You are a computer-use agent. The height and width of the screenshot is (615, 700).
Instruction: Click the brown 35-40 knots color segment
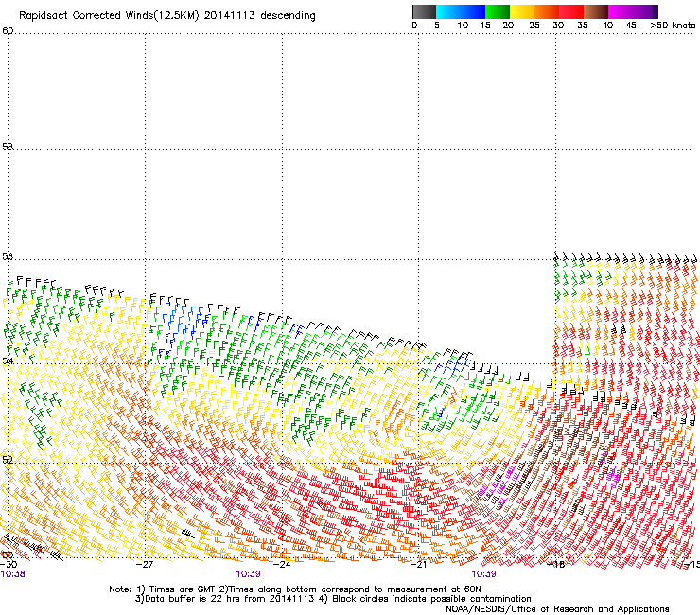[x=596, y=11]
